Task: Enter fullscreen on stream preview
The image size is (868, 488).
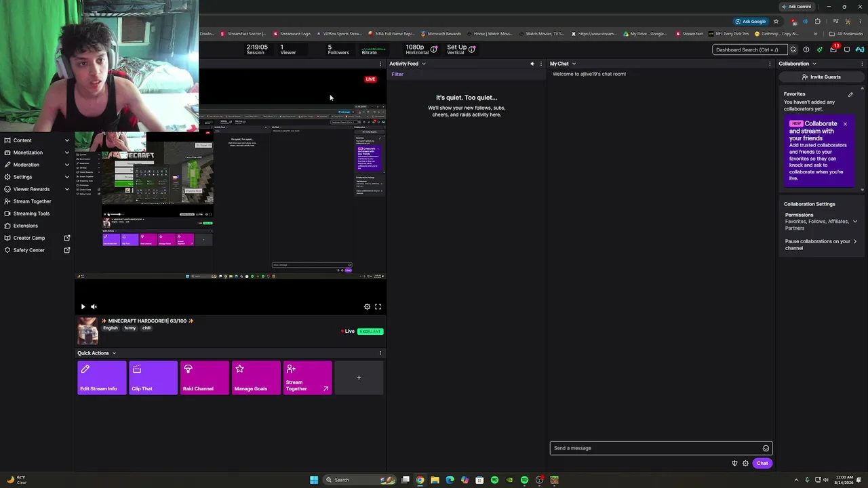Action: pos(378,306)
